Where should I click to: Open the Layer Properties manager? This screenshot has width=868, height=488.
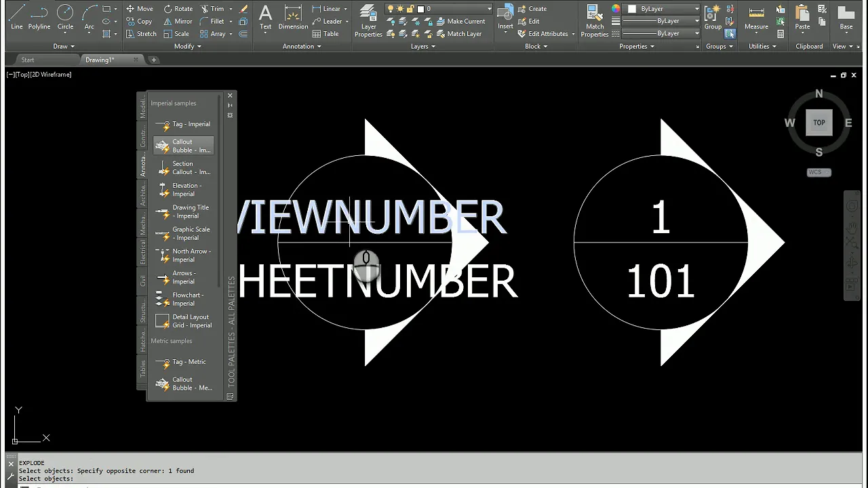(368, 20)
